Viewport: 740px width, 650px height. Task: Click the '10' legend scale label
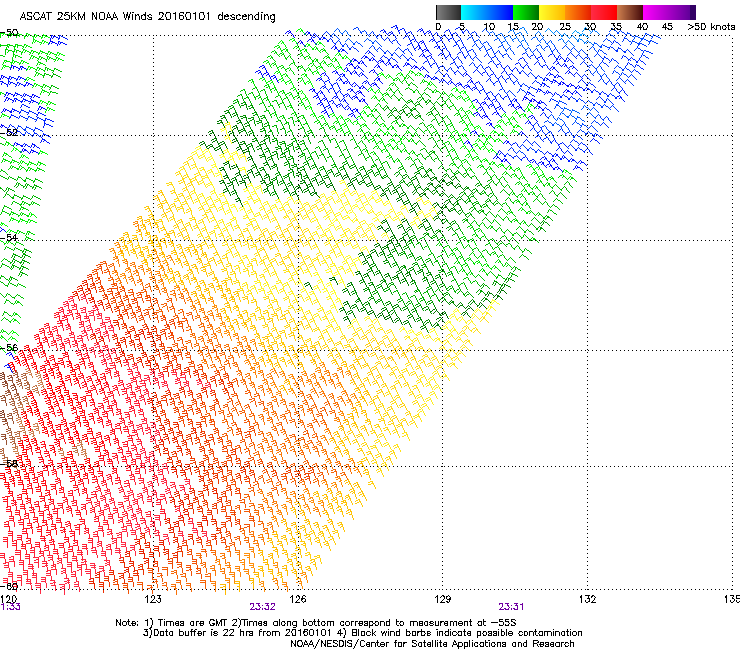(x=489, y=27)
